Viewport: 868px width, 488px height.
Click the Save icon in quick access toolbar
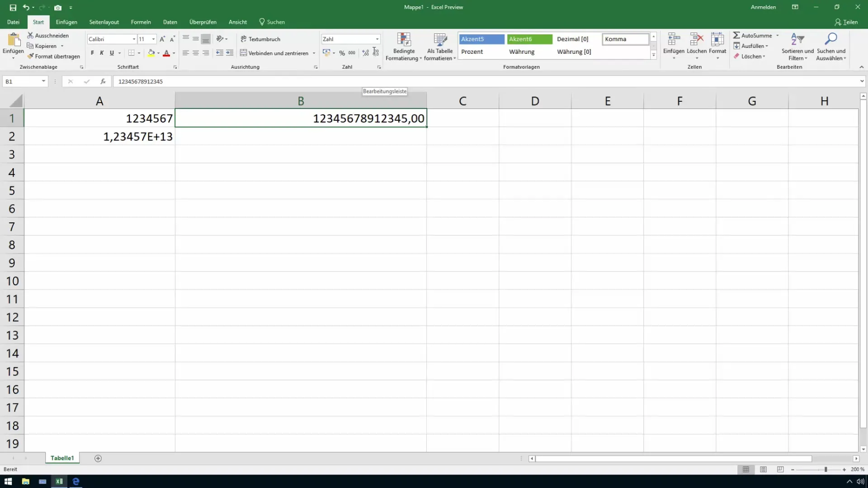coord(13,7)
